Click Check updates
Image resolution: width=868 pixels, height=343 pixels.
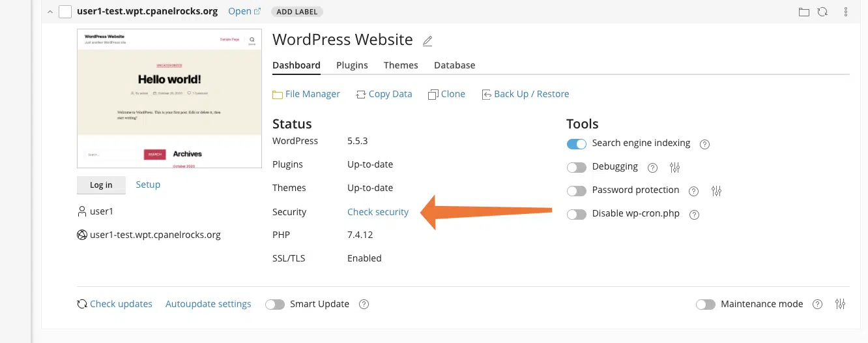[x=115, y=304]
